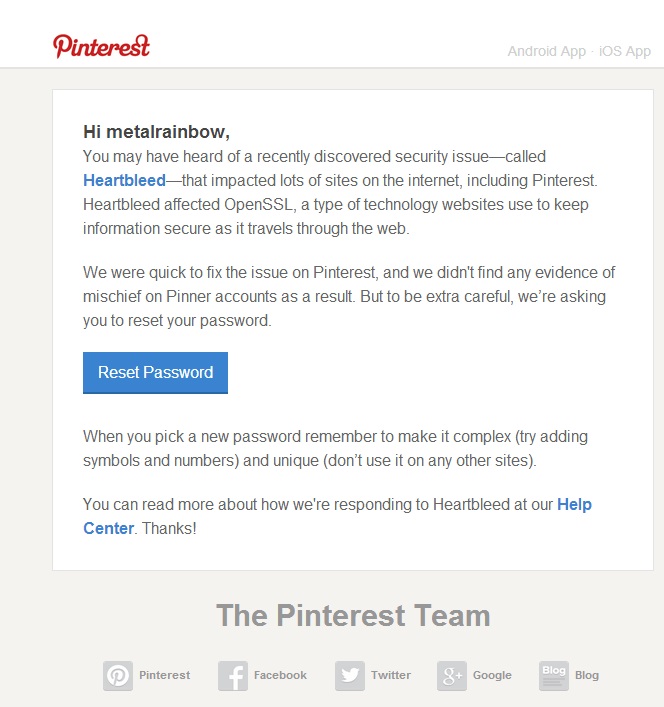Follow the Heartbleed hyperlink

[124, 181]
